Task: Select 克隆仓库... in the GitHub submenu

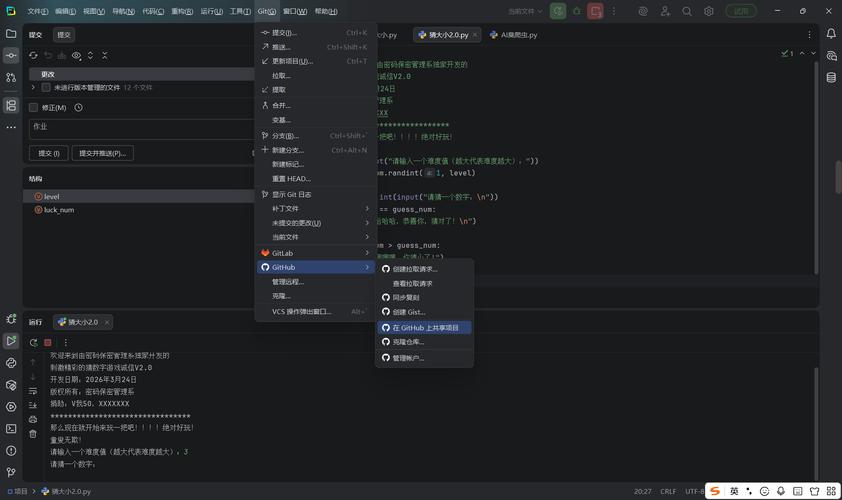Action: (x=424, y=342)
